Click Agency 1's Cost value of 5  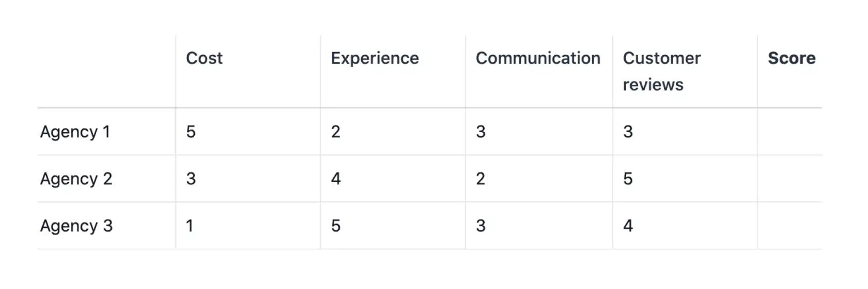click(191, 132)
